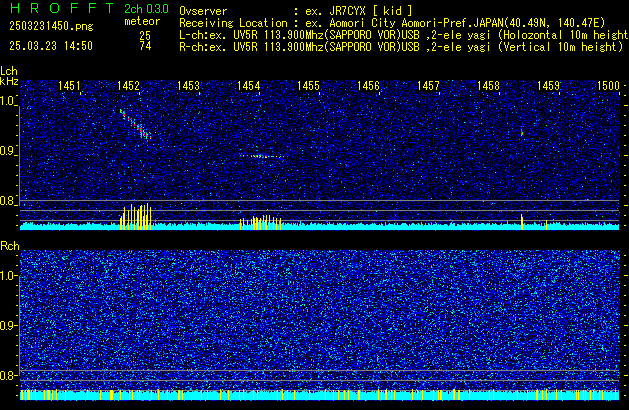The image size is (629, 410).
Task: Select the 1451 time marker
Action: (69, 86)
